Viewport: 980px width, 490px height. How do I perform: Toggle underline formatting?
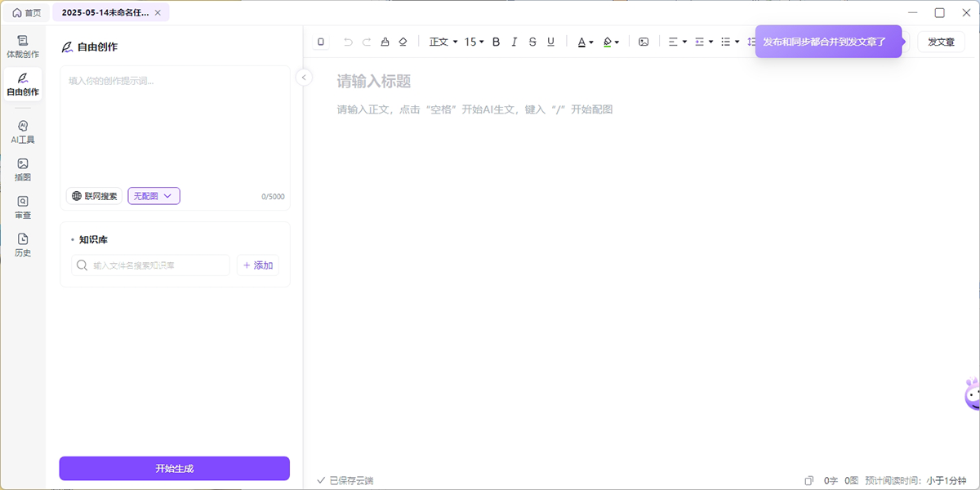coord(550,42)
